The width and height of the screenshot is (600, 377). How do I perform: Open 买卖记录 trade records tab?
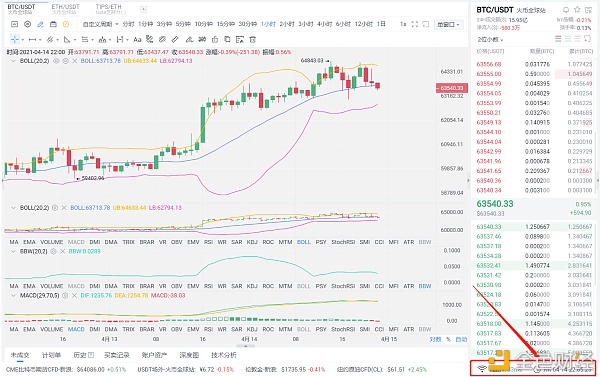(117, 355)
